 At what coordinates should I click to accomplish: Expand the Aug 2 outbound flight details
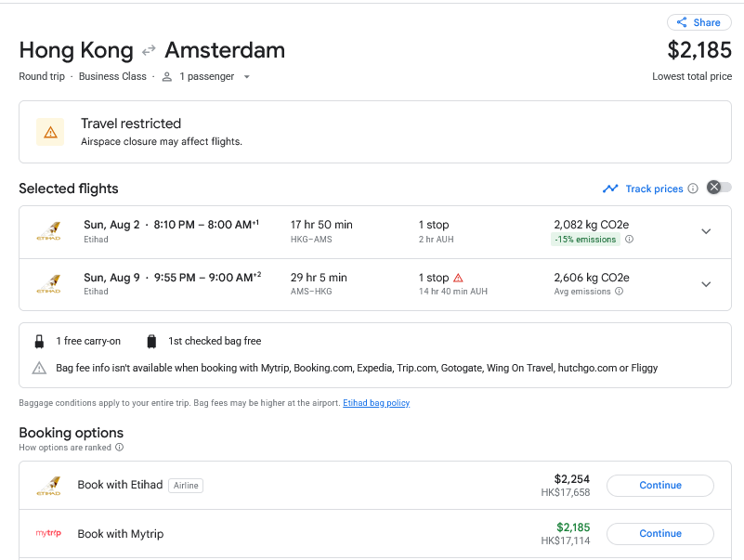point(706,231)
